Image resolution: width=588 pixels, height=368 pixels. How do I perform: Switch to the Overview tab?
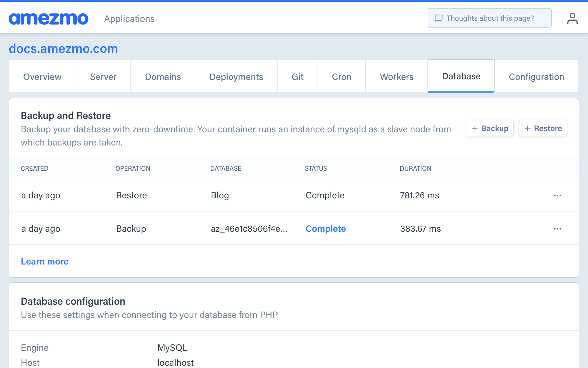pos(42,77)
